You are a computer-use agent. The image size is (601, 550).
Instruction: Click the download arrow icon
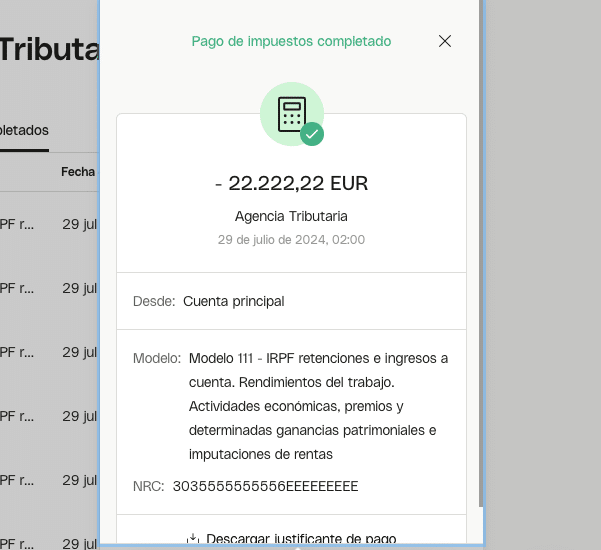[x=193, y=539]
